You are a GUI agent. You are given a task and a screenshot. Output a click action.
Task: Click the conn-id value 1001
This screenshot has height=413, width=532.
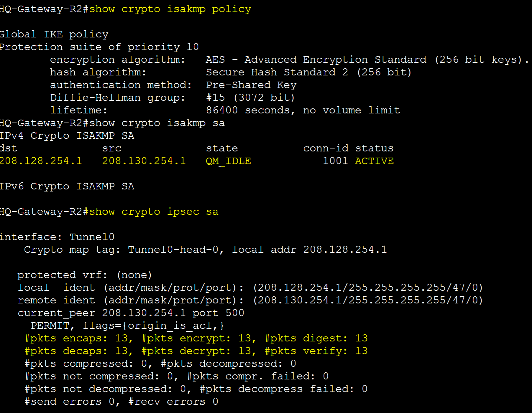click(335, 161)
